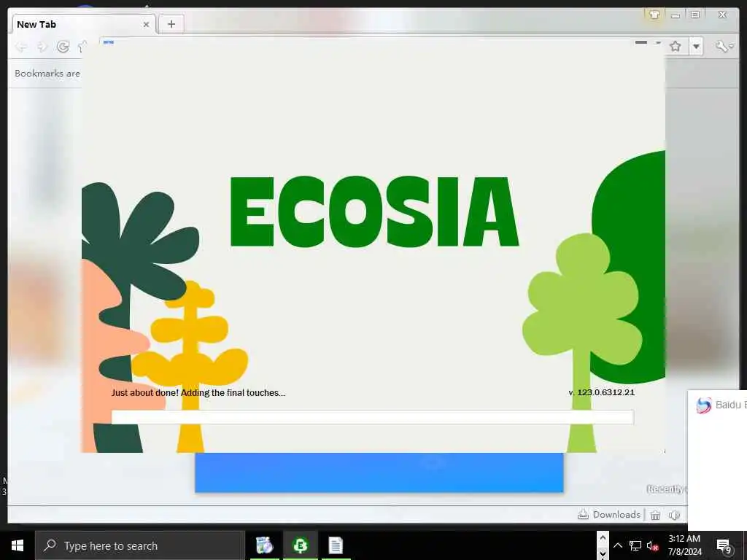Open the clock showing 3:12 AM
The image size is (747, 560).
(x=684, y=545)
